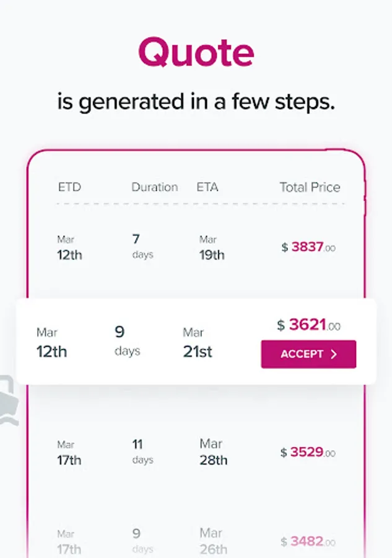Viewport: 392px width, 558px height.
Task: Select the Mar 19th arrival date
Action: pyautogui.click(x=211, y=247)
